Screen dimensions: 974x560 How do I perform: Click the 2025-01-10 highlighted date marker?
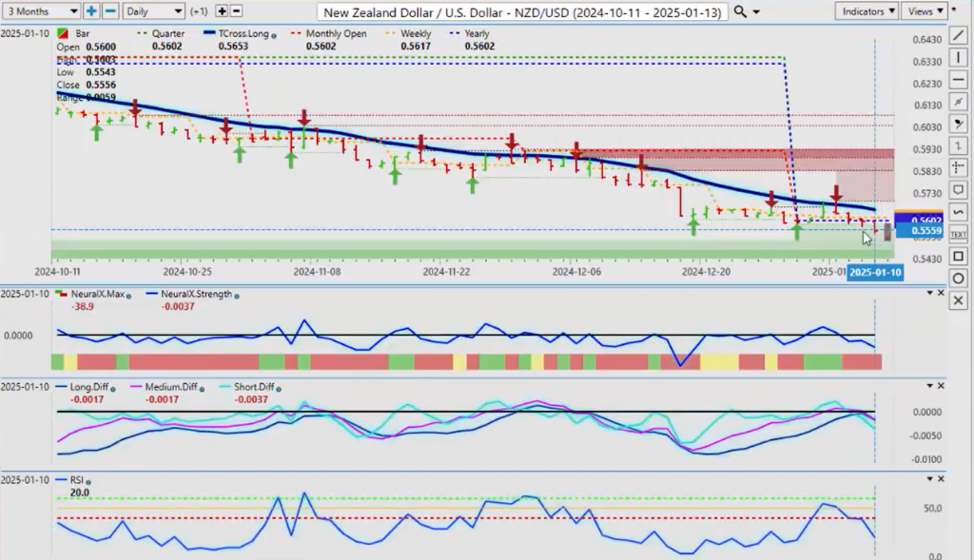(x=875, y=272)
